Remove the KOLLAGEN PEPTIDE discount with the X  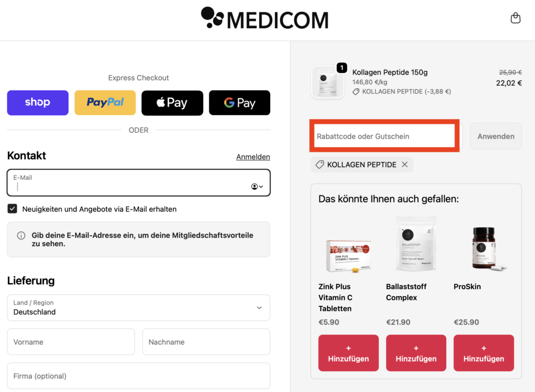coord(404,164)
